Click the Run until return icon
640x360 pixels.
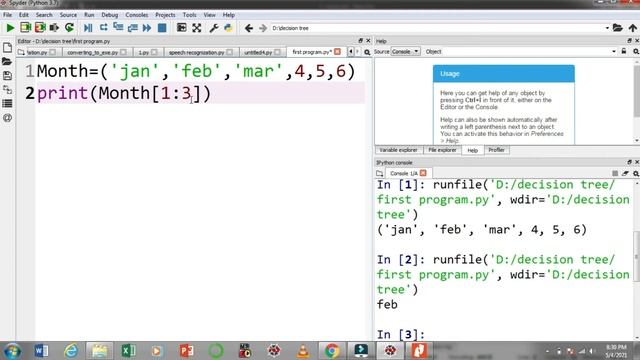point(132,28)
